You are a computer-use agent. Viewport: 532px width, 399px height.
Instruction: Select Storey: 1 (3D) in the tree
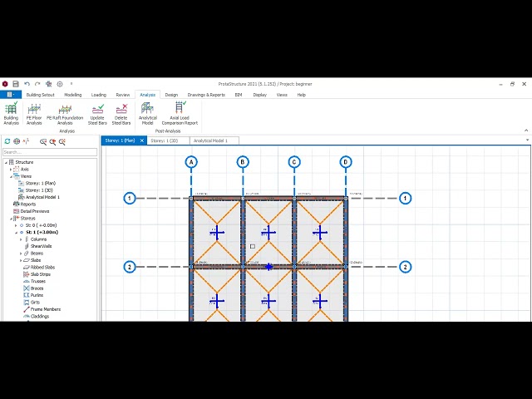pyautogui.click(x=39, y=190)
